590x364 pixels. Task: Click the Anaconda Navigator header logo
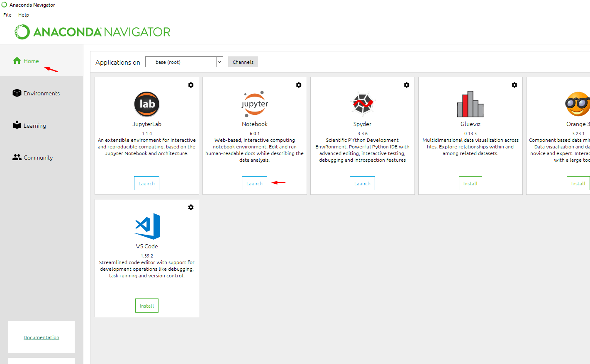click(92, 32)
